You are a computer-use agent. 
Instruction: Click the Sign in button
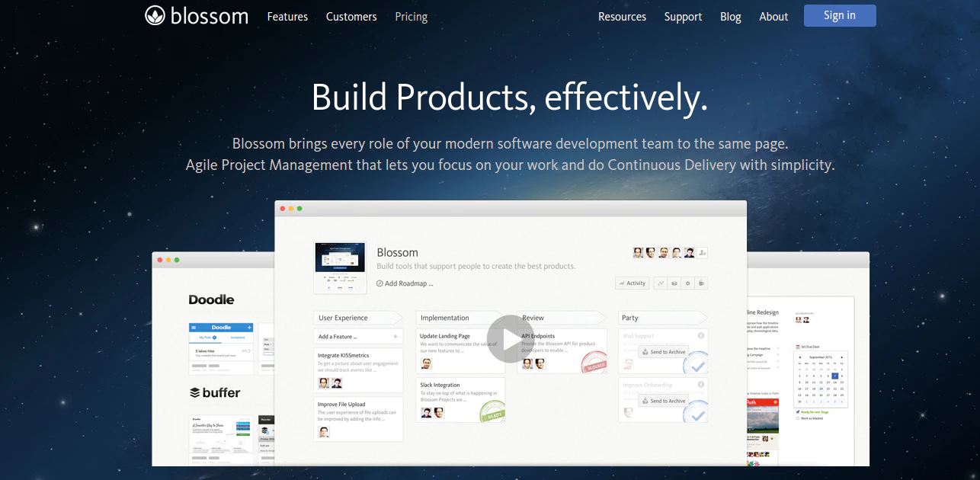[840, 15]
